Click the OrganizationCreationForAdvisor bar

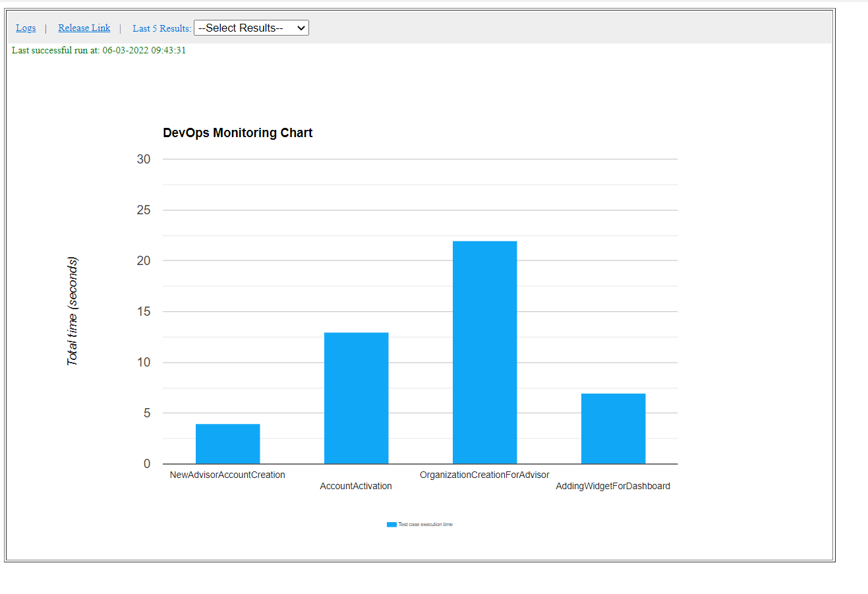click(485, 353)
